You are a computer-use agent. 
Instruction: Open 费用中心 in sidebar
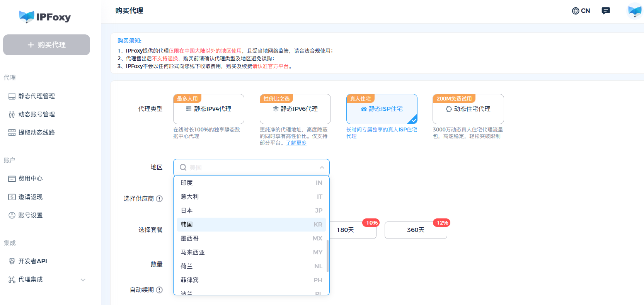point(30,179)
